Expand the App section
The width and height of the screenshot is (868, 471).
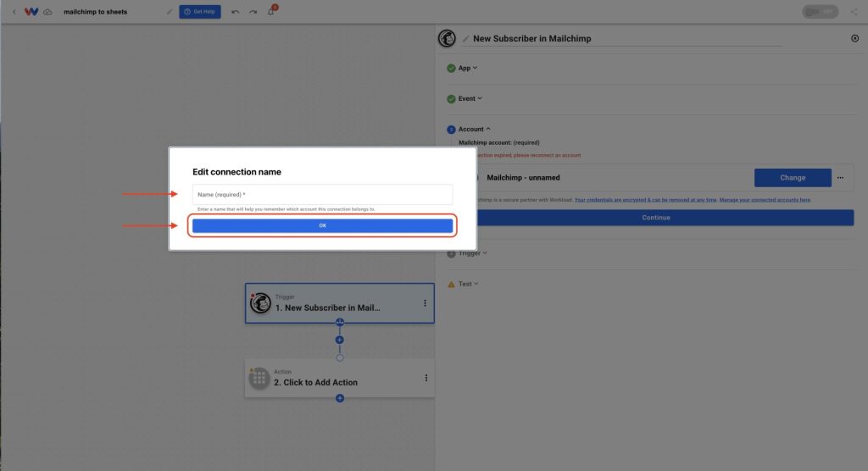(468, 68)
